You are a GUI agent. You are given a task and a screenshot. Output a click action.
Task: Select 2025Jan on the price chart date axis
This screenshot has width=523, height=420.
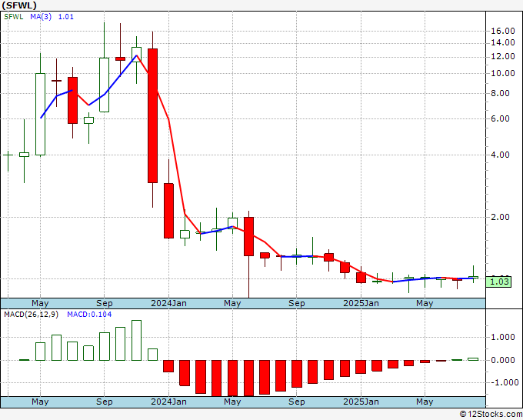point(361,303)
